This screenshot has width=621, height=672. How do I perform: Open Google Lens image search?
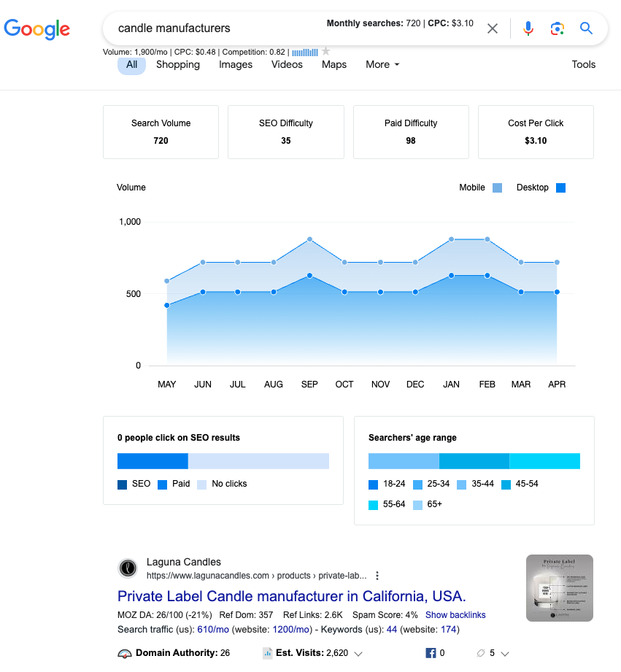tap(557, 28)
